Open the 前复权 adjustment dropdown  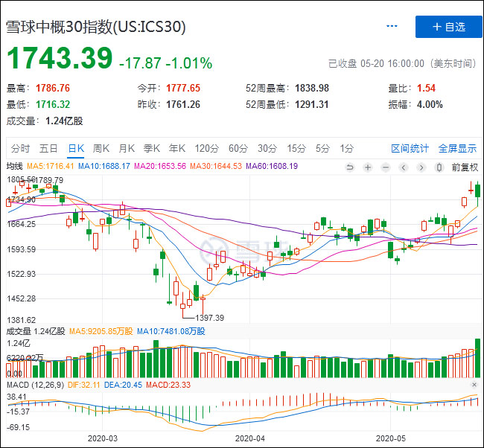pos(465,167)
